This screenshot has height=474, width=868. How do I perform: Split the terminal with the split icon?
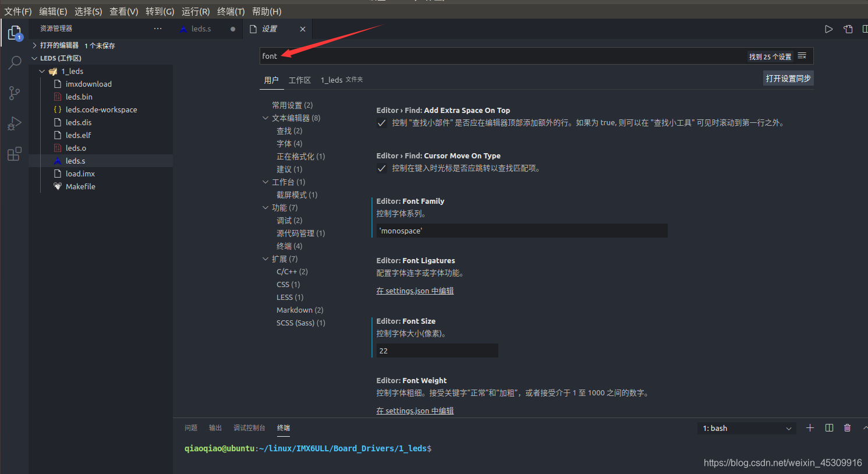tap(828, 427)
